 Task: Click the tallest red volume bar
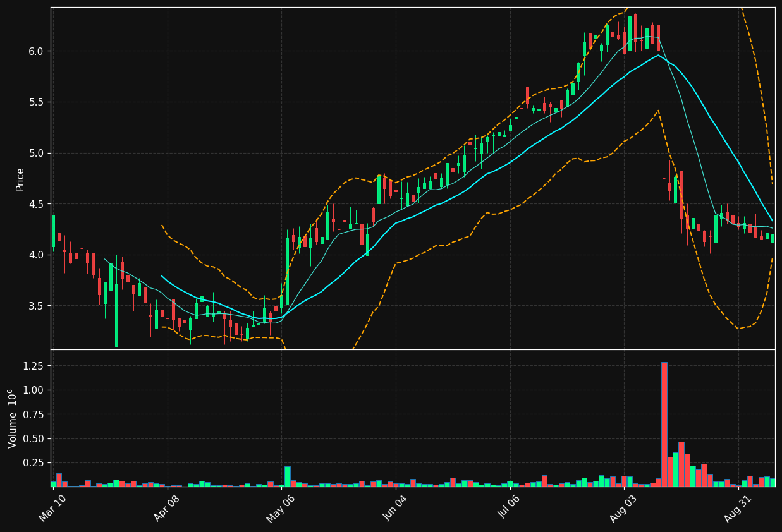[x=664, y=424]
